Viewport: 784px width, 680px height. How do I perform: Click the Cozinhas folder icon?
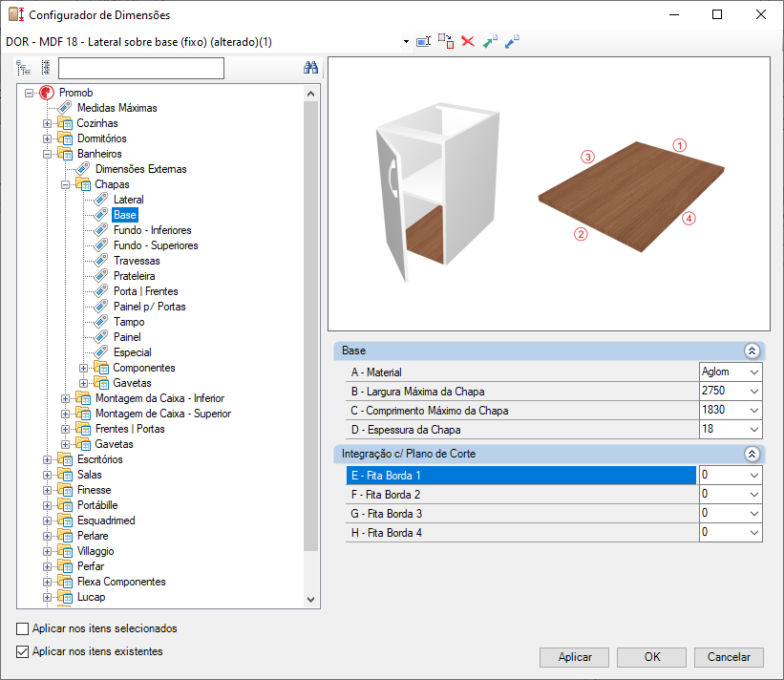click(x=65, y=123)
